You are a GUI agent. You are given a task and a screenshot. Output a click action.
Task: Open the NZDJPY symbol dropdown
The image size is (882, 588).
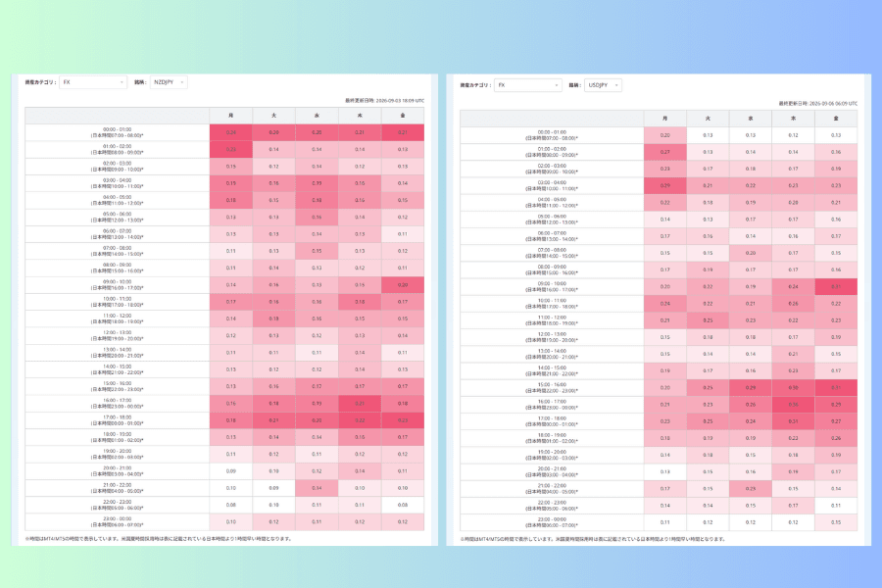[169, 82]
